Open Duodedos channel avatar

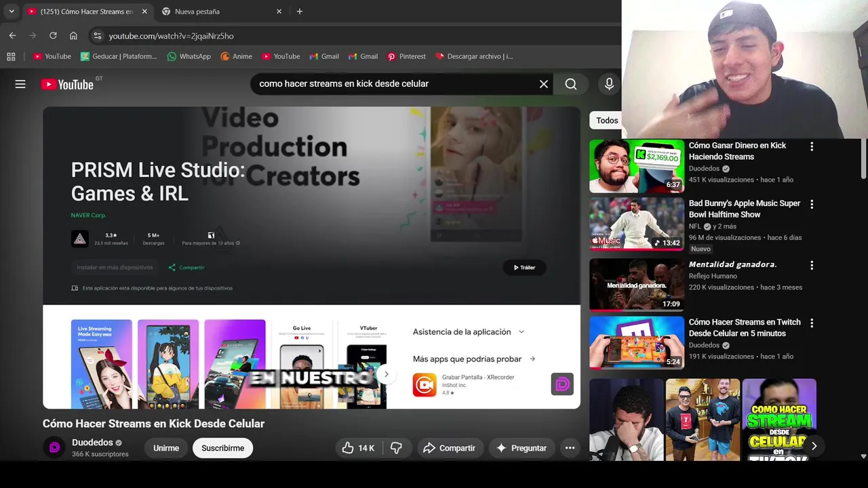54,448
